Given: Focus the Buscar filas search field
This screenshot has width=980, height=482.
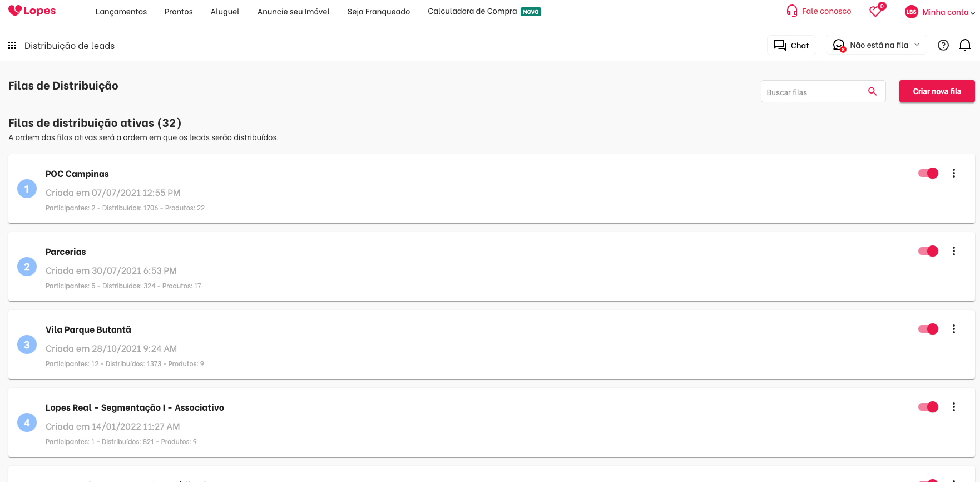Looking at the screenshot, I should point(813,92).
